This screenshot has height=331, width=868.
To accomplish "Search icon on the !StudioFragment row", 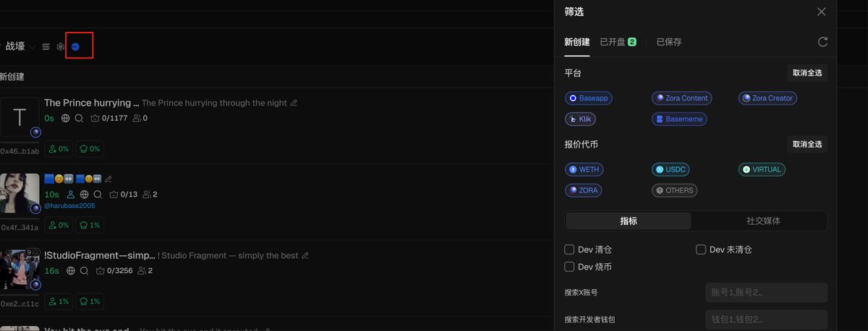I will [x=84, y=271].
